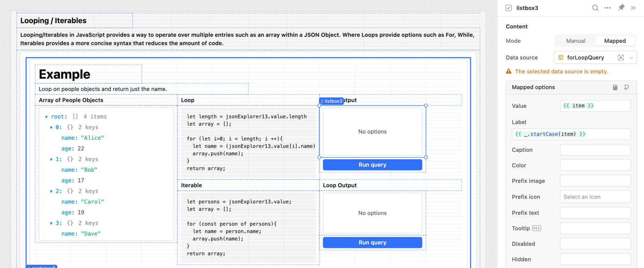Image resolution: width=644 pixels, height=268 pixels.
Task: Open the three-dot more options menu
Action: (x=608, y=8)
